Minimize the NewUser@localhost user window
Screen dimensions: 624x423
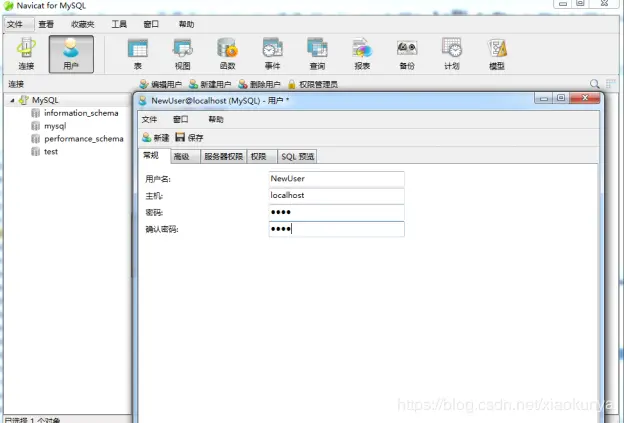544,98
